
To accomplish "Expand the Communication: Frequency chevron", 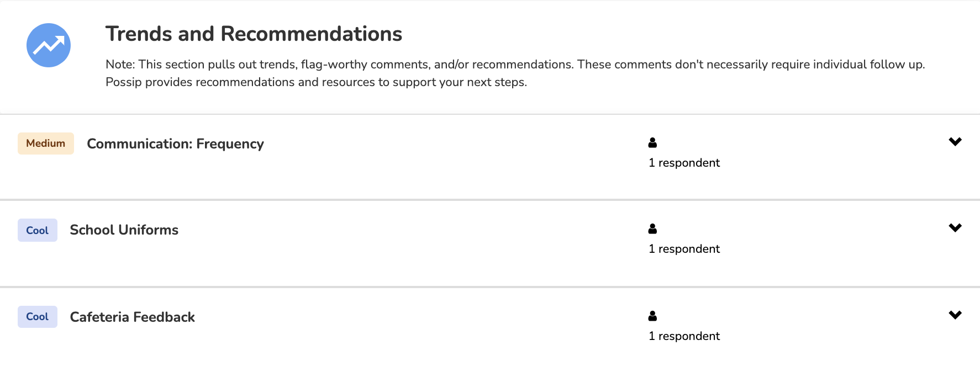I will [955, 142].
